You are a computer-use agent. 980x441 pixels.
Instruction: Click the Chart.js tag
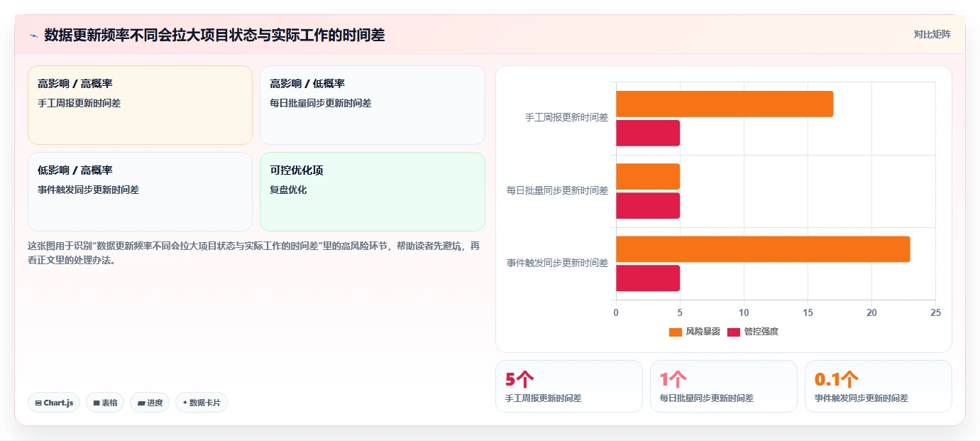[x=54, y=403]
